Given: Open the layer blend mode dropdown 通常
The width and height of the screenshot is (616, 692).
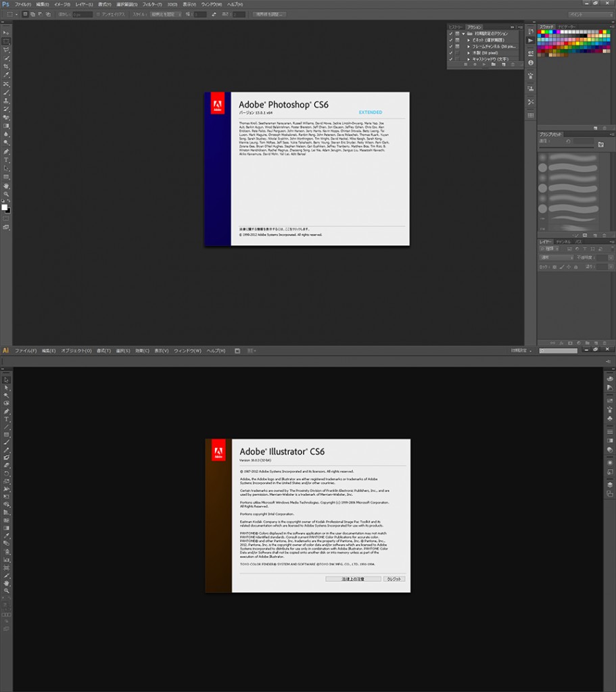Looking at the screenshot, I should [556, 257].
